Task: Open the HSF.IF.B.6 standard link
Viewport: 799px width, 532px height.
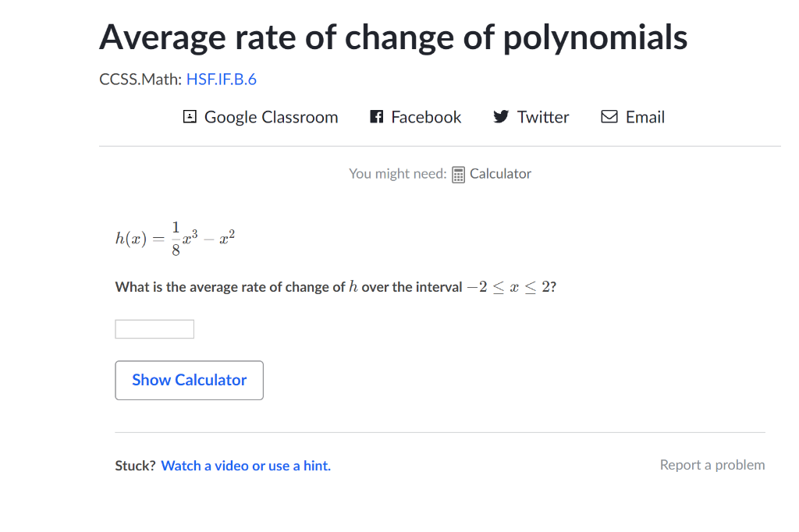Action: (x=221, y=79)
